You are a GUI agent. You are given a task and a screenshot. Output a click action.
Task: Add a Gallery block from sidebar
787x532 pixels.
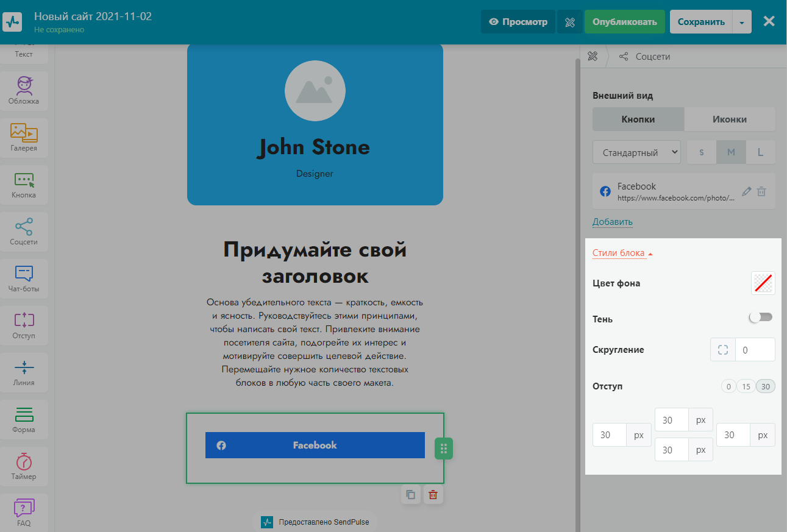tap(24, 137)
